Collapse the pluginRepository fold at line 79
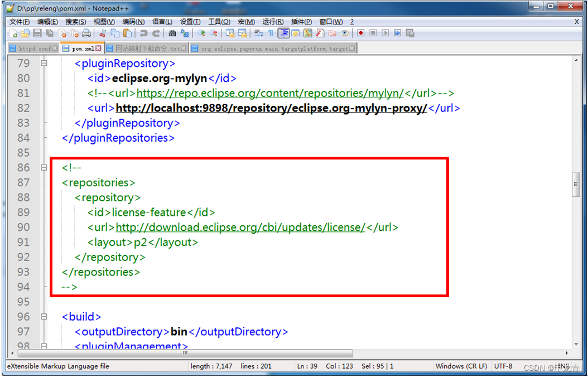The width and height of the screenshot is (588, 377). [x=45, y=63]
